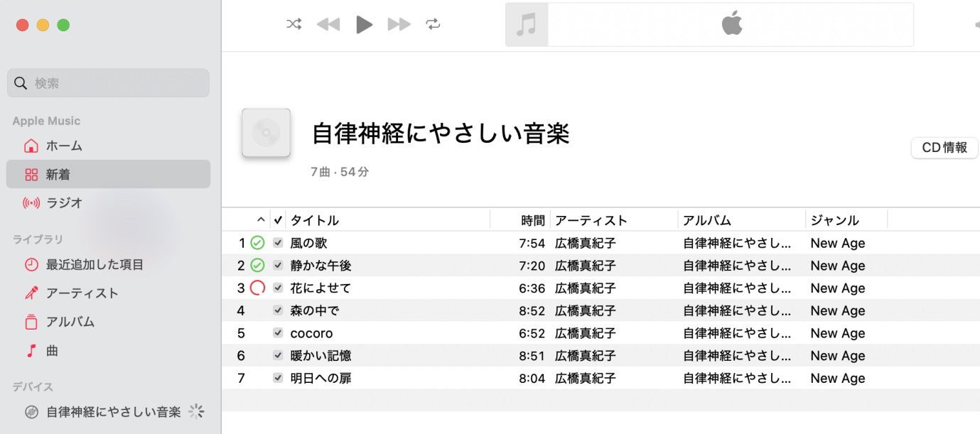The width and height of the screenshot is (980, 434).
Task: Skip to next track
Action: point(399,24)
